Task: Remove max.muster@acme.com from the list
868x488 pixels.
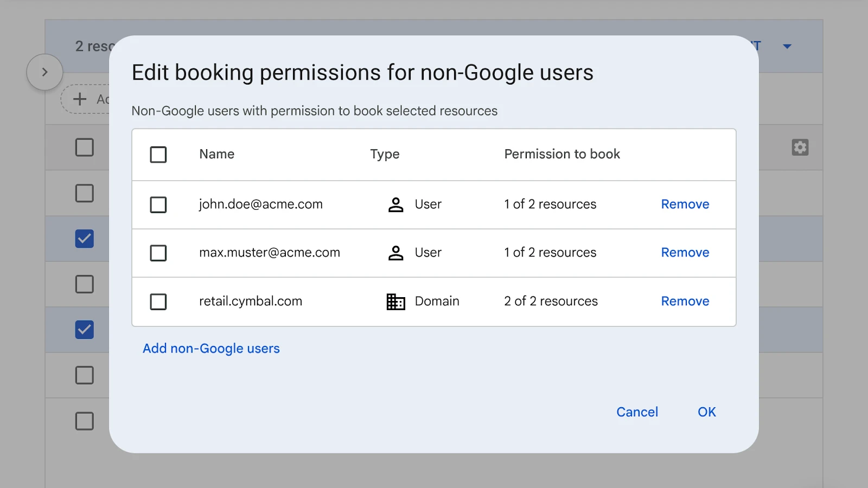Action: coord(685,253)
